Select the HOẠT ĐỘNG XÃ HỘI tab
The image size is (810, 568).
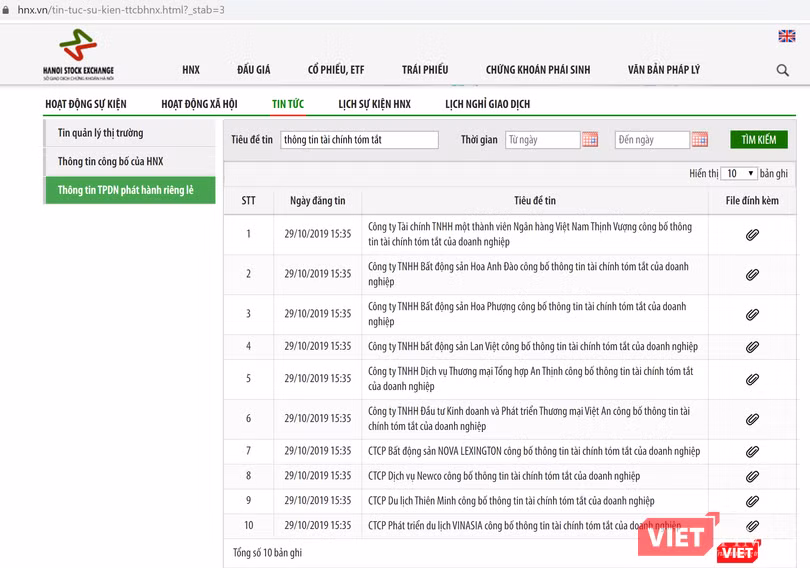click(x=199, y=104)
